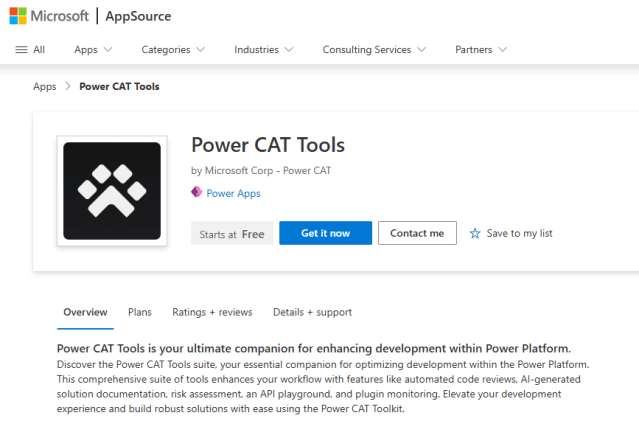Open the Power Apps link
The image size is (639, 421).
coord(233,193)
